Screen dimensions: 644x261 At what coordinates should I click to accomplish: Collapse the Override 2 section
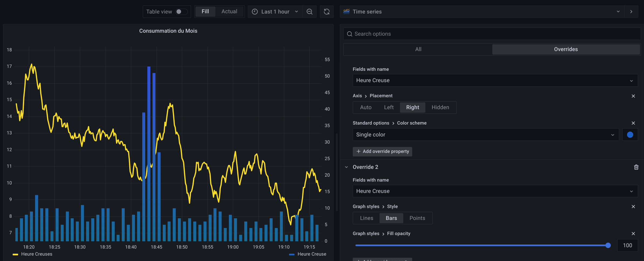pos(347,167)
